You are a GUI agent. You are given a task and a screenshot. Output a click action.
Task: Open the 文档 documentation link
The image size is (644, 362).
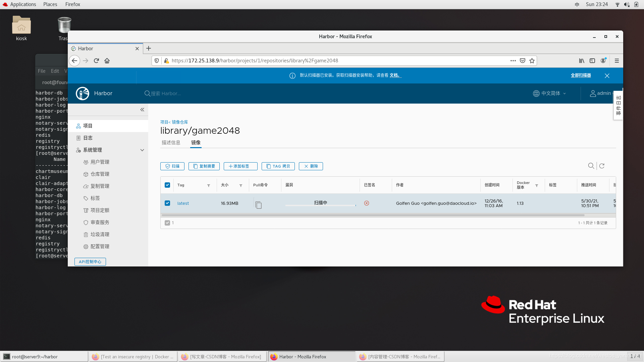395,75
